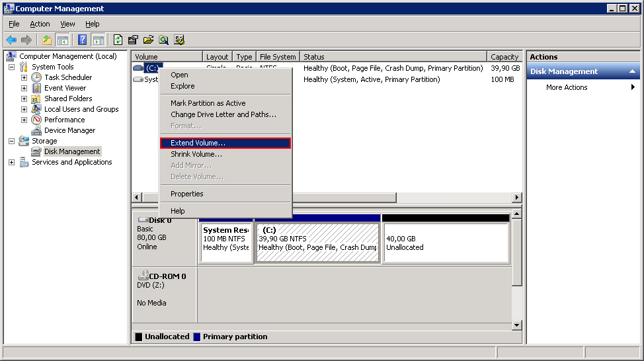Screen dimensions: 644x361
Task: Choose Shrink Volume... from context menu
Action: [225, 154]
